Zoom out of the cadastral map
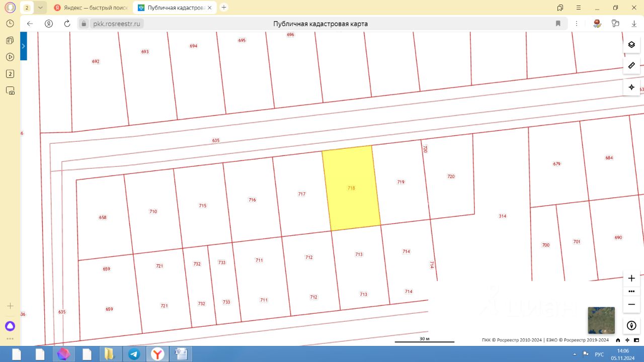Viewport: 644px width, 362px height. click(x=631, y=304)
